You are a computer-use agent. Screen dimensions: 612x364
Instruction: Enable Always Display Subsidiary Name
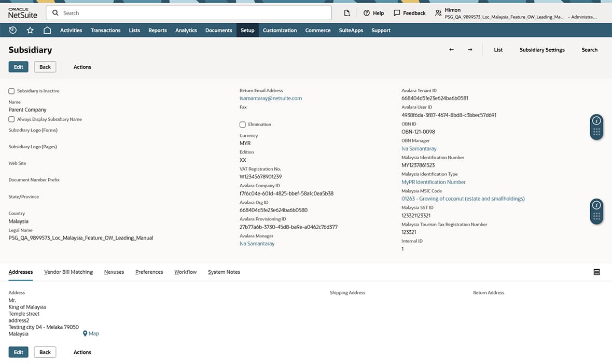click(x=11, y=119)
